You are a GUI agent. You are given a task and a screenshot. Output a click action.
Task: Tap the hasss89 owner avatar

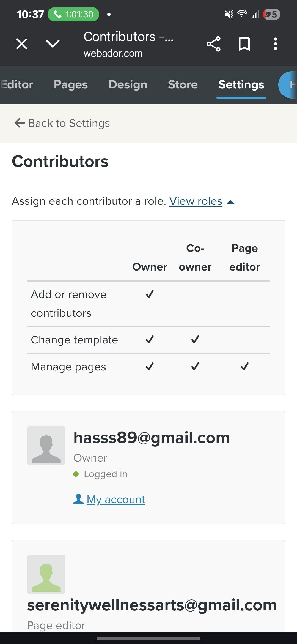point(46,446)
